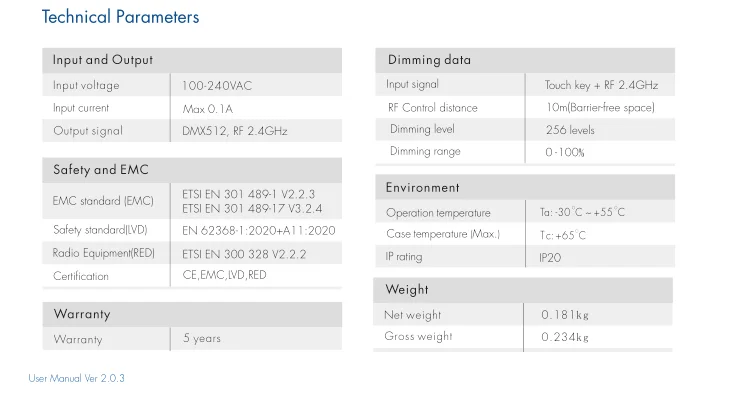Select the IP20 rating value
The width and height of the screenshot is (747, 406).
(x=550, y=258)
